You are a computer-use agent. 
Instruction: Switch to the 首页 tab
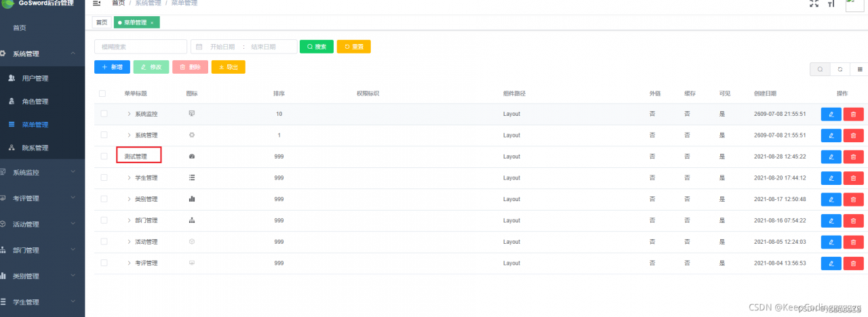click(x=102, y=22)
